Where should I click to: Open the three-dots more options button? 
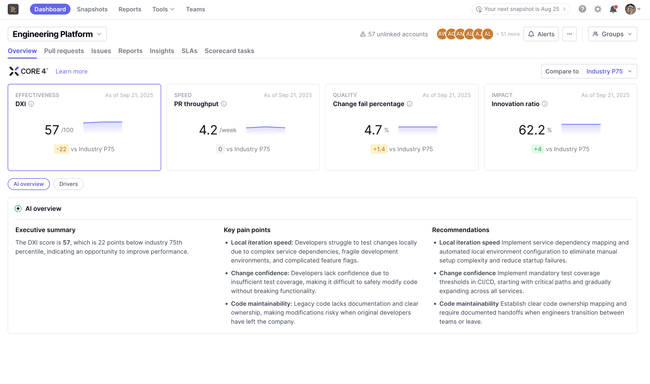pyautogui.click(x=570, y=34)
